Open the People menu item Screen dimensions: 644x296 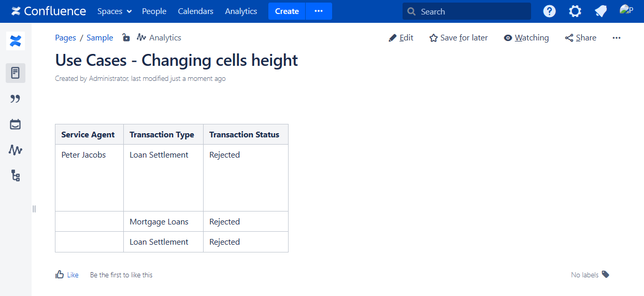click(154, 11)
